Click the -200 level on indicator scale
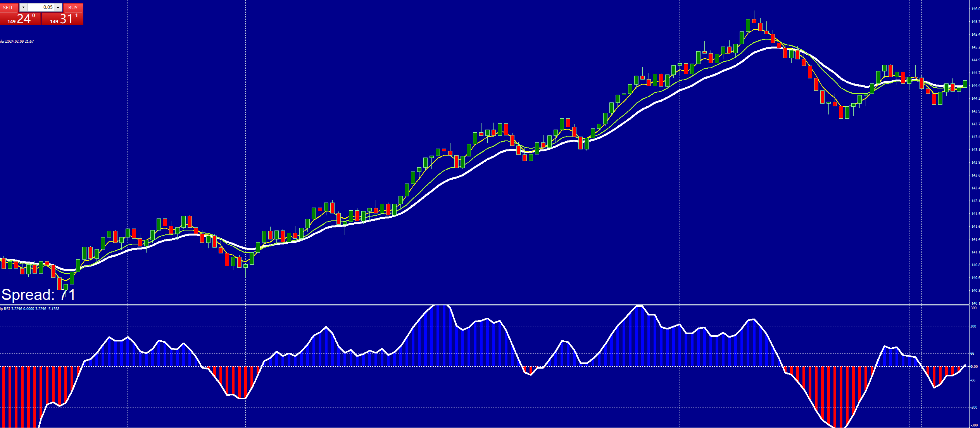This screenshot has width=980, height=428. [974, 407]
